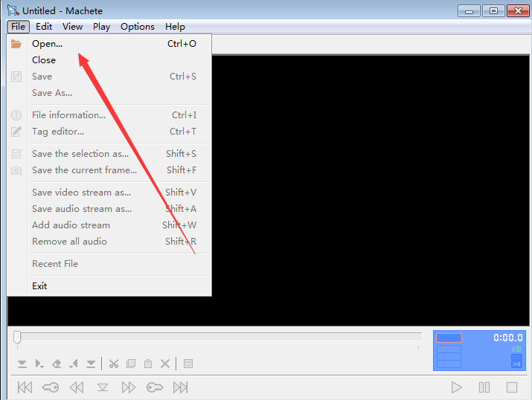Open the Options menu
This screenshot has width=532, height=400.
[138, 26]
